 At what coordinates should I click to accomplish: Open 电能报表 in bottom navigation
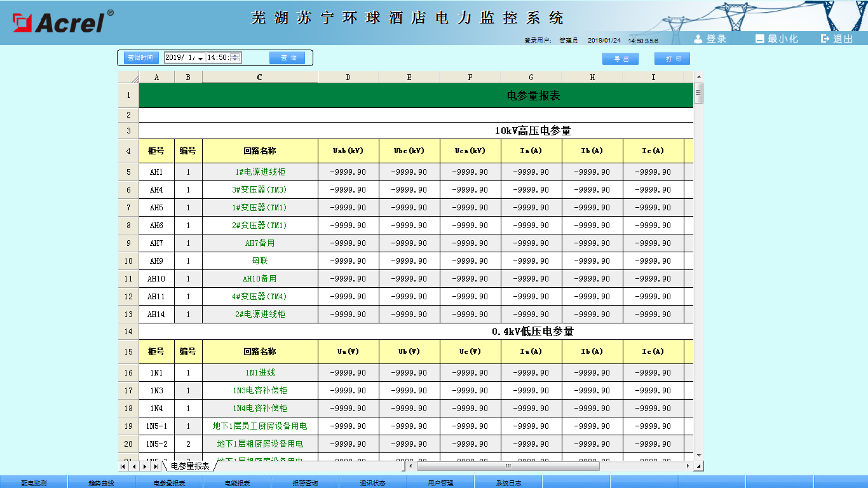237,483
